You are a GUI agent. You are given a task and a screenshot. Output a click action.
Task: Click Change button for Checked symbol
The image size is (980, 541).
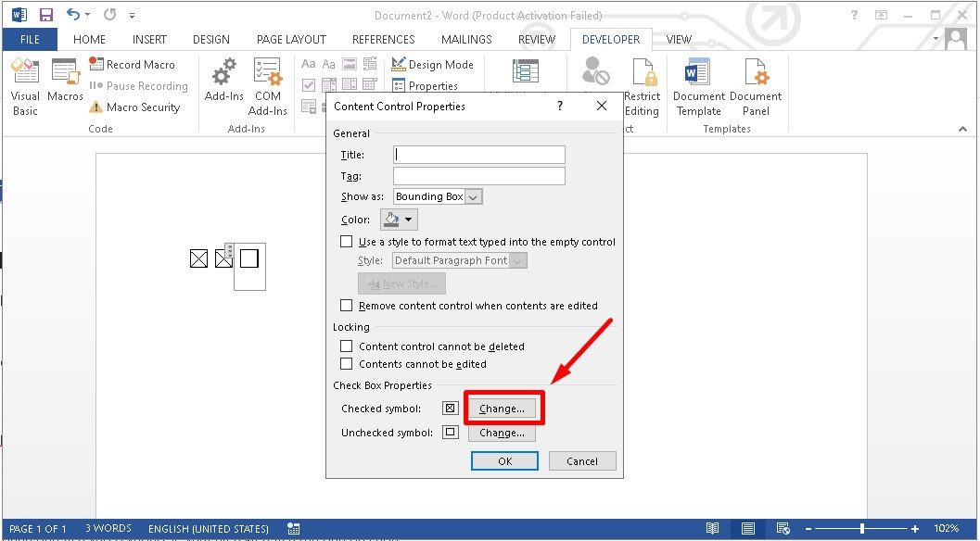pyautogui.click(x=502, y=409)
